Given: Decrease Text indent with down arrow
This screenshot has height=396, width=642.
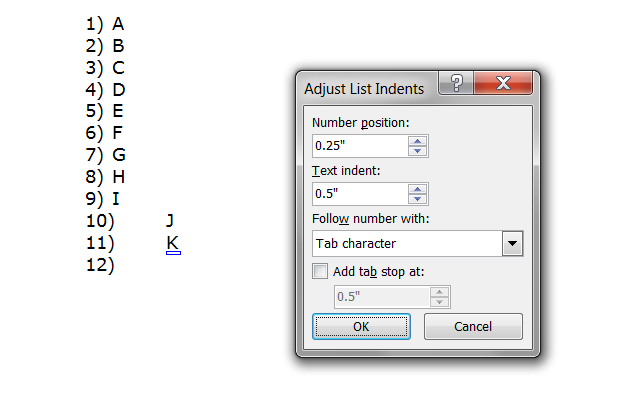Looking at the screenshot, I should click(x=418, y=199).
